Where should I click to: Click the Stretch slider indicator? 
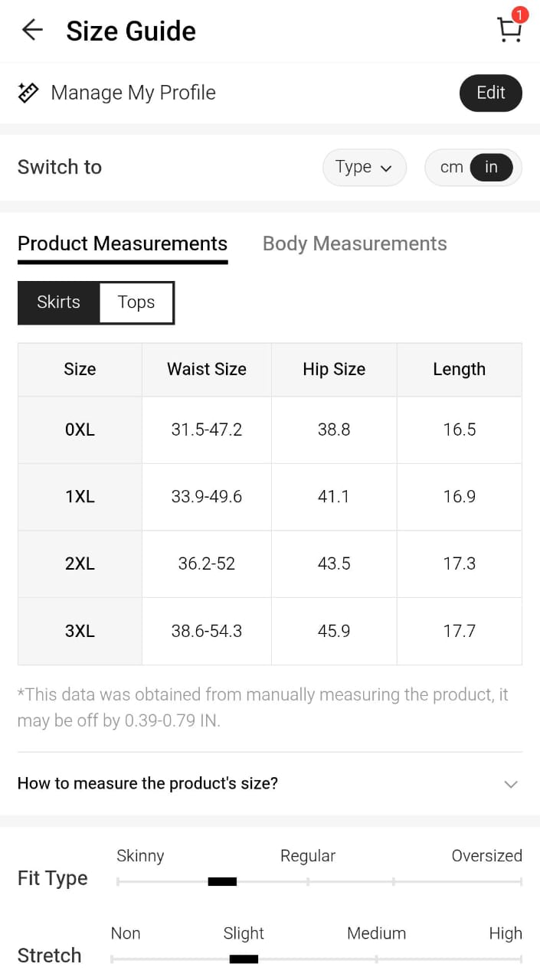pos(244,959)
